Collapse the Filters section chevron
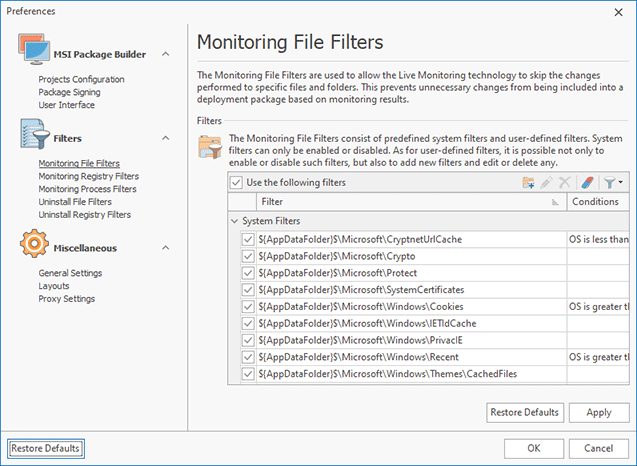637x466 pixels. [166, 138]
